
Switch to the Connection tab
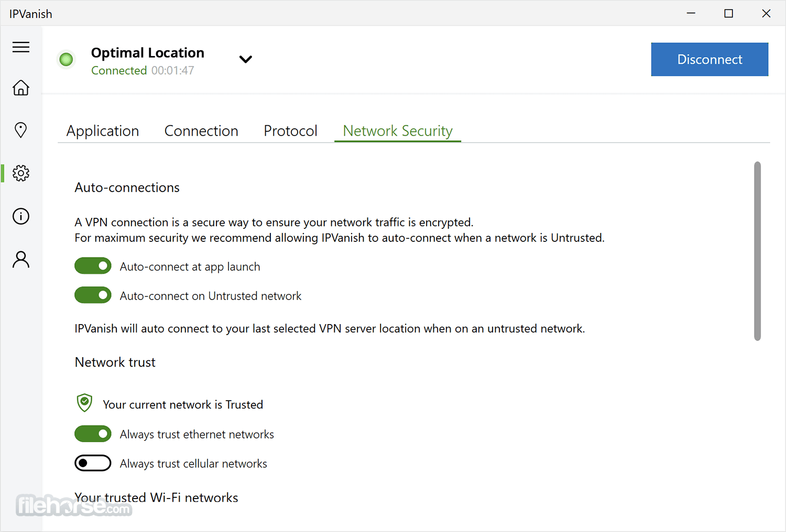click(x=201, y=131)
